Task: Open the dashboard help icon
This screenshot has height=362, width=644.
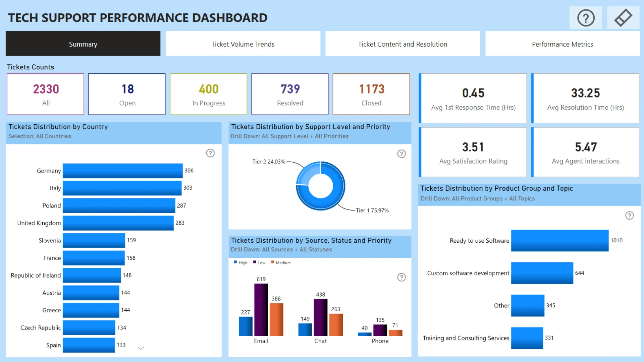Action: [x=586, y=18]
